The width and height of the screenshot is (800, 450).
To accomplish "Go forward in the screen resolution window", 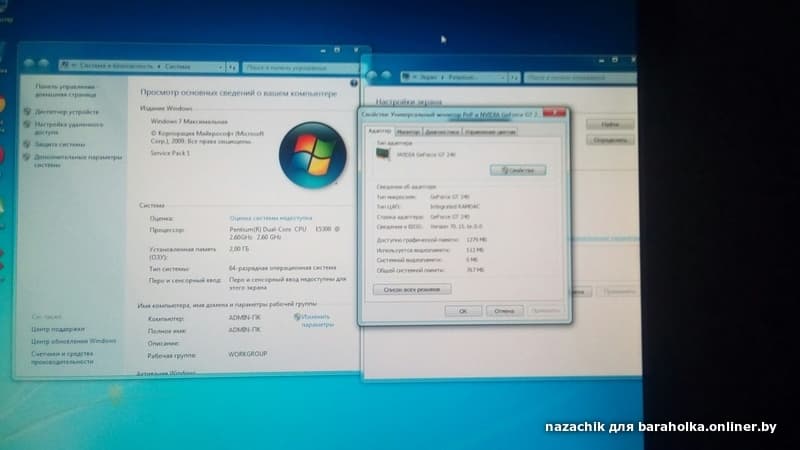I will pos(386,76).
